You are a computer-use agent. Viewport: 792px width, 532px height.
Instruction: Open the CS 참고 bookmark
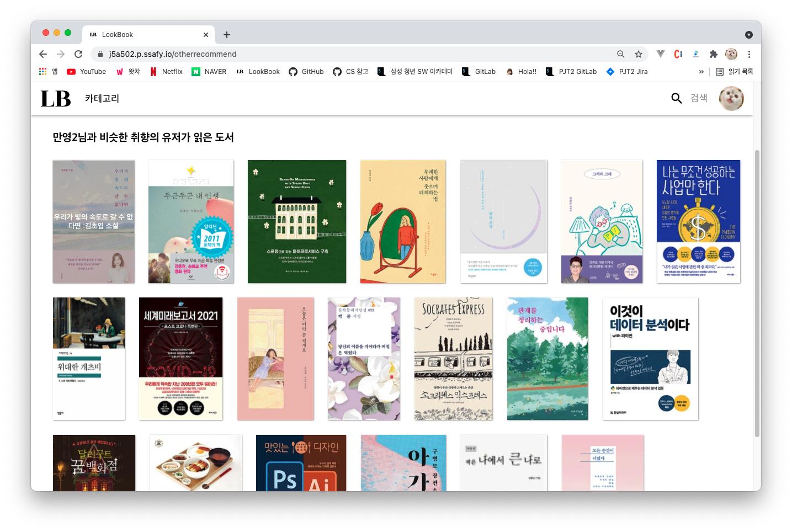[350, 71]
